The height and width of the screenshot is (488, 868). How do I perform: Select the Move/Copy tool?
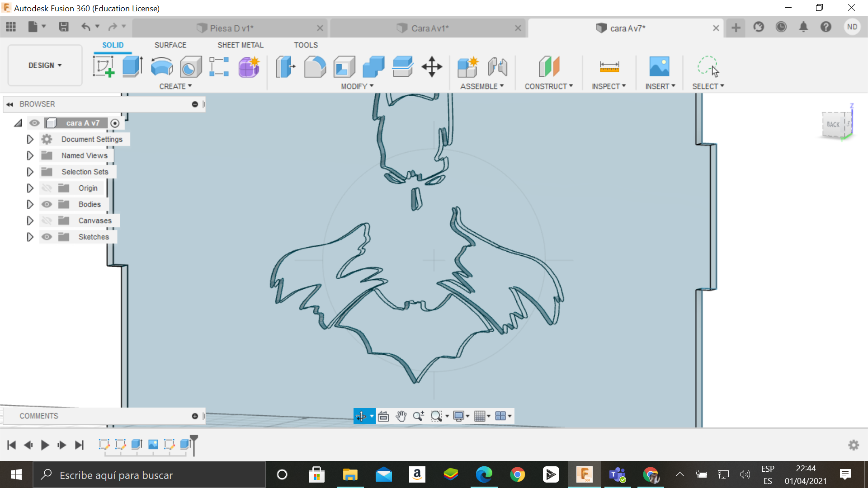[432, 66]
